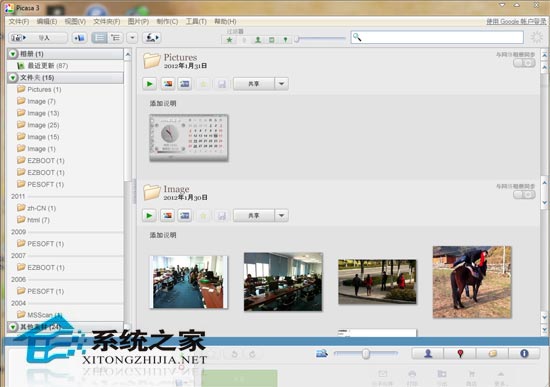
Task: Click into the search input field
Action: click(437, 37)
